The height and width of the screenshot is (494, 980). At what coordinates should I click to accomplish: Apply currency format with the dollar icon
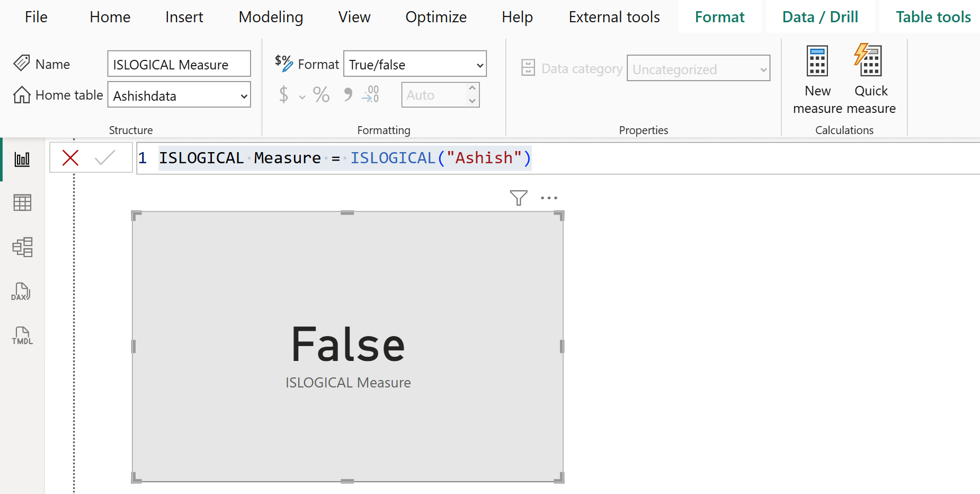(284, 94)
